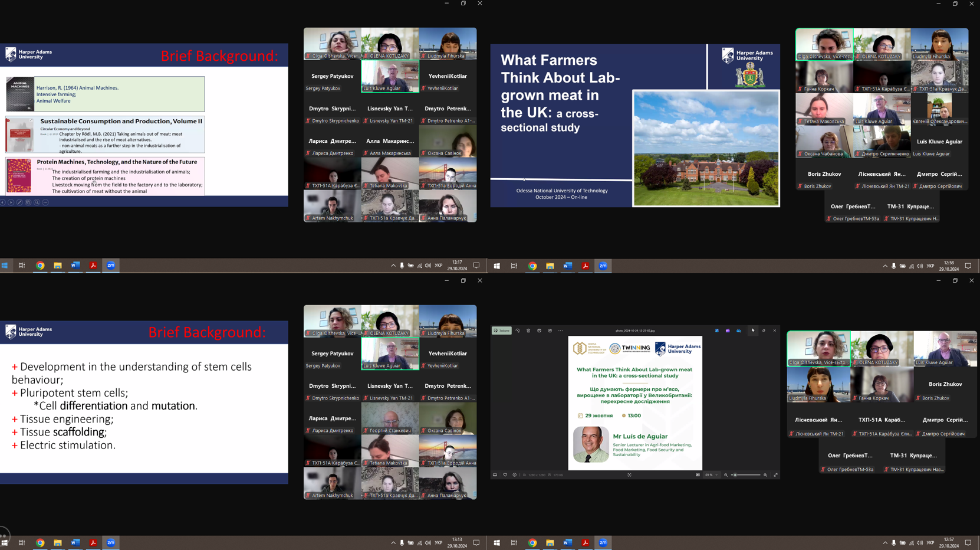Open the taskbar clock showing 13:17
Viewport: 980px width, 550px height.
pos(457,266)
